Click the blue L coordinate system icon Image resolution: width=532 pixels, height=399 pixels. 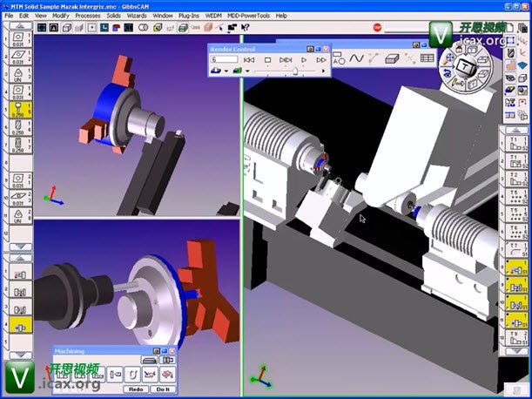coord(104,28)
